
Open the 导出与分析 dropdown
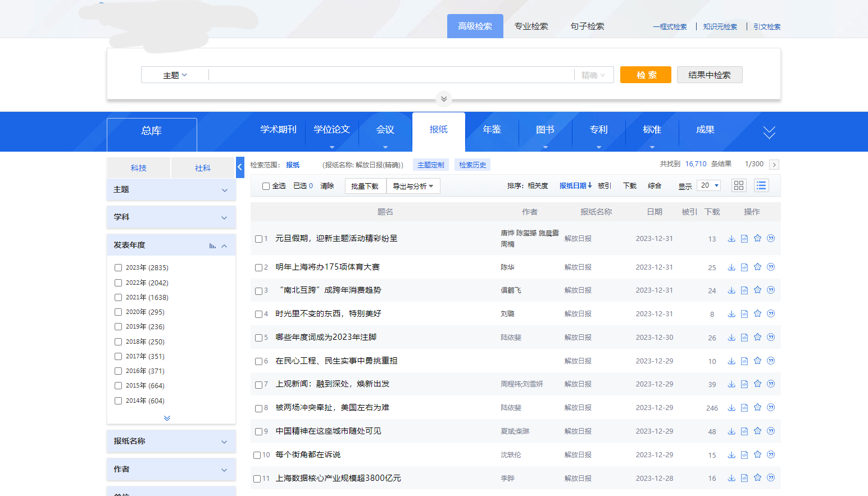413,186
